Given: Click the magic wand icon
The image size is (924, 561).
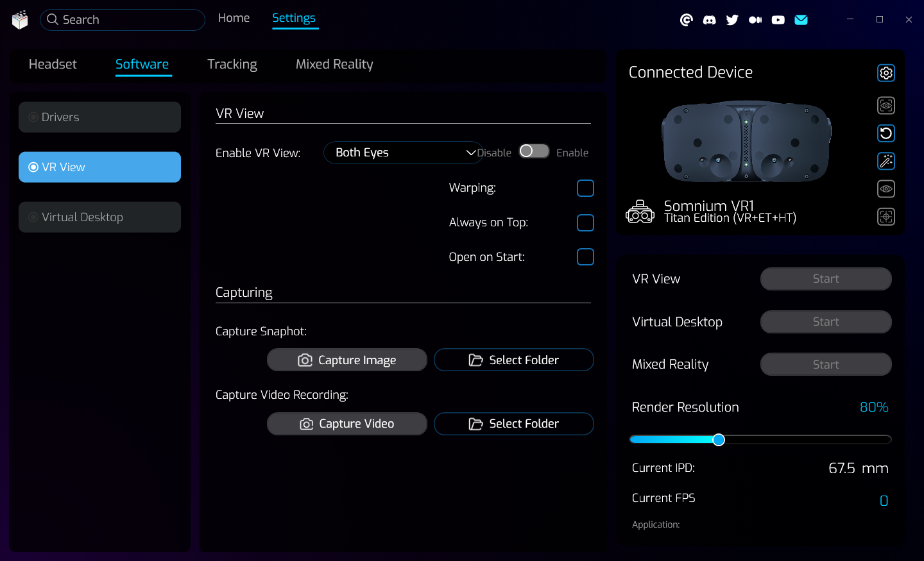Looking at the screenshot, I should pyautogui.click(x=886, y=161).
